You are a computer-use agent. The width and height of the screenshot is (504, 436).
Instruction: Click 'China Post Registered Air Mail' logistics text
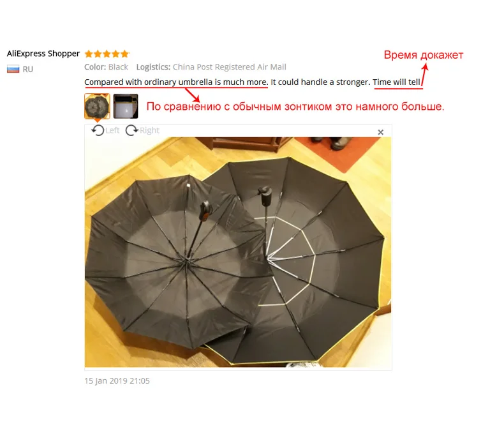coord(230,67)
